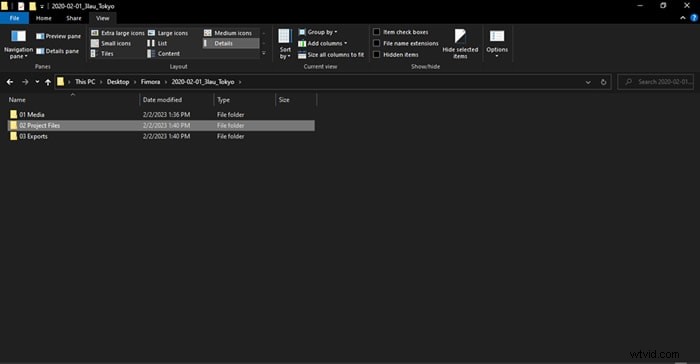This screenshot has width=700, height=364.
Task: Select Details layout
Action: pos(230,43)
